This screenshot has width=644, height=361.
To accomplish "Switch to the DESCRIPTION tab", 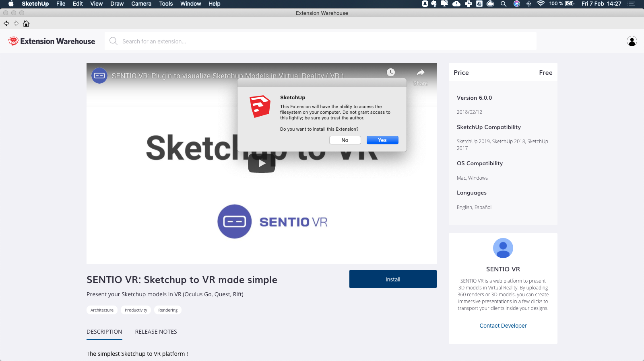I will [x=104, y=332].
